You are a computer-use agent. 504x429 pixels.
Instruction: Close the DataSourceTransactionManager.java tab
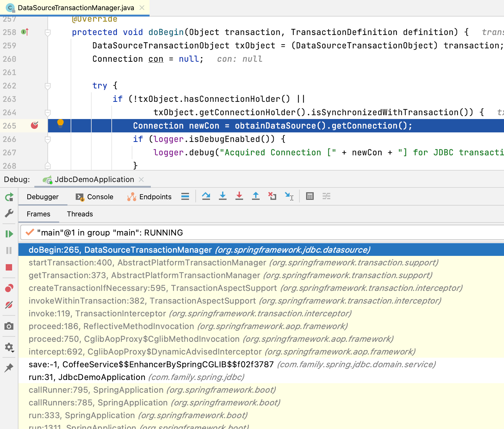tap(142, 8)
